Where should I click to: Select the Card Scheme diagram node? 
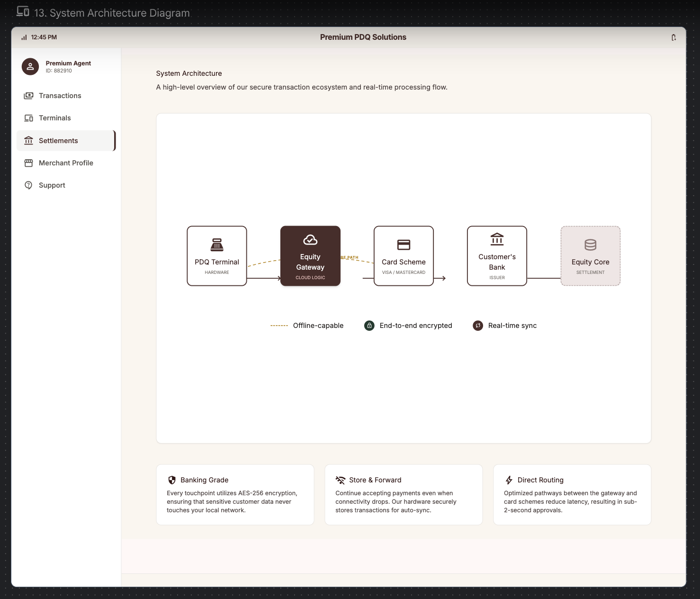point(404,256)
